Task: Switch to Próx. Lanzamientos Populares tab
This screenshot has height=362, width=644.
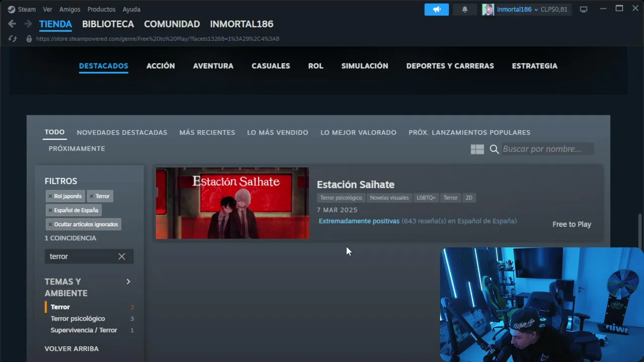Action: tap(469, 132)
